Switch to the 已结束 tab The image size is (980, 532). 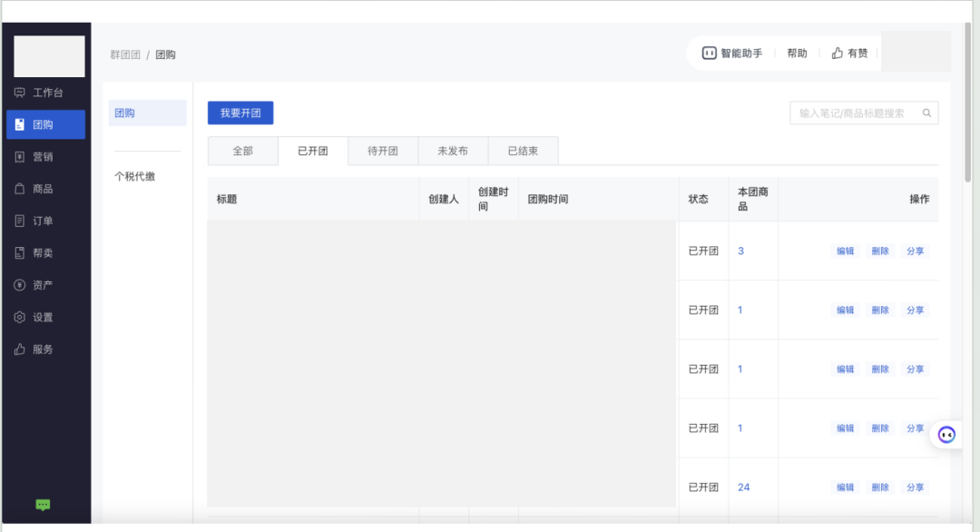point(524,151)
